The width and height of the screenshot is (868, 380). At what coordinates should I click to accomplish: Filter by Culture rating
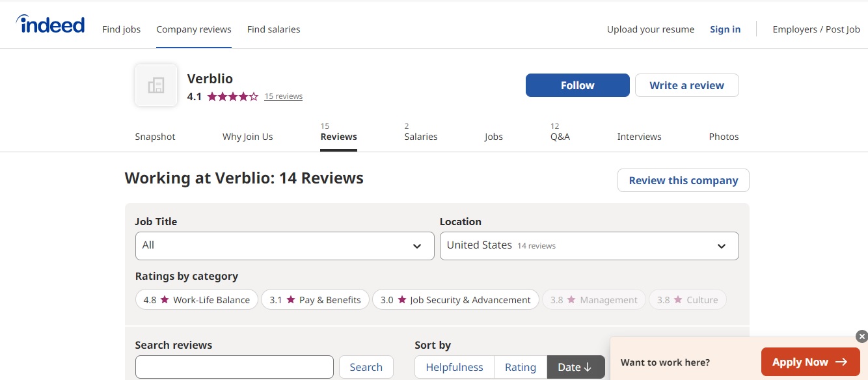pyautogui.click(x=687, y=300)
